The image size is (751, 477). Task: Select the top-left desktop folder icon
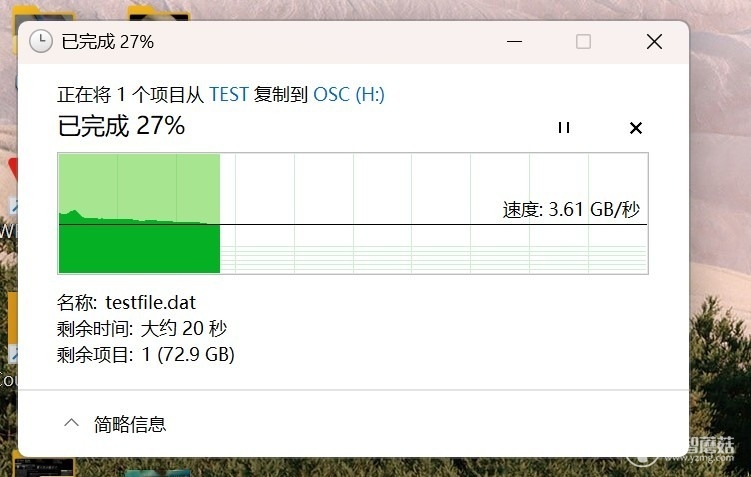pos(43,14)
